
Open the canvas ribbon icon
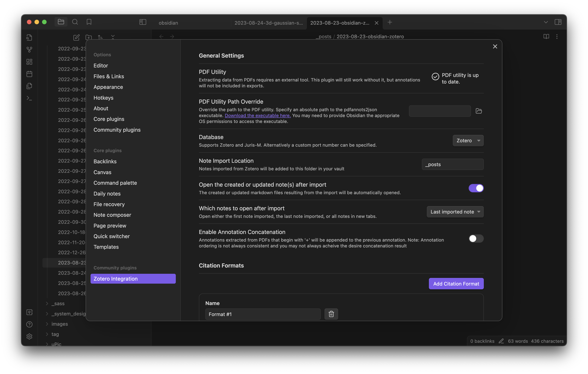[x=29, y=62]
